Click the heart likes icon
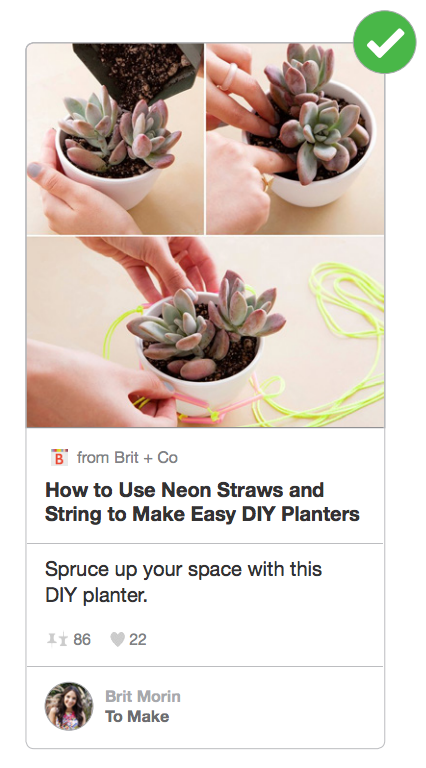This screenshot has width=426, height=768. (117, 640)
